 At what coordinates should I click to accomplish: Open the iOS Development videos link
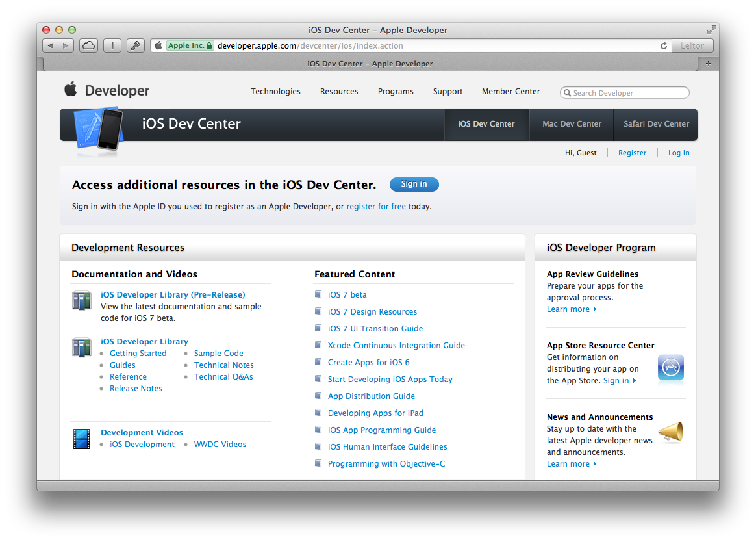click(x=142, y=444)
